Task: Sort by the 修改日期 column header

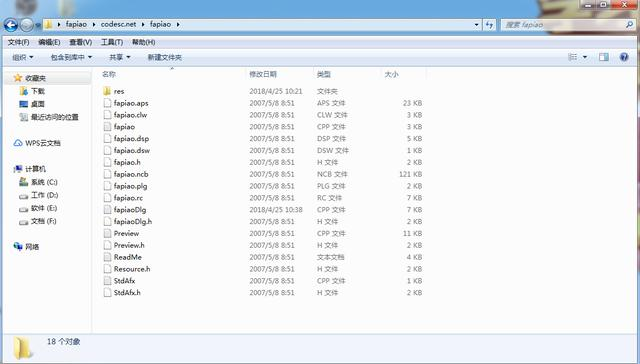Action: (x=263, y=74)
